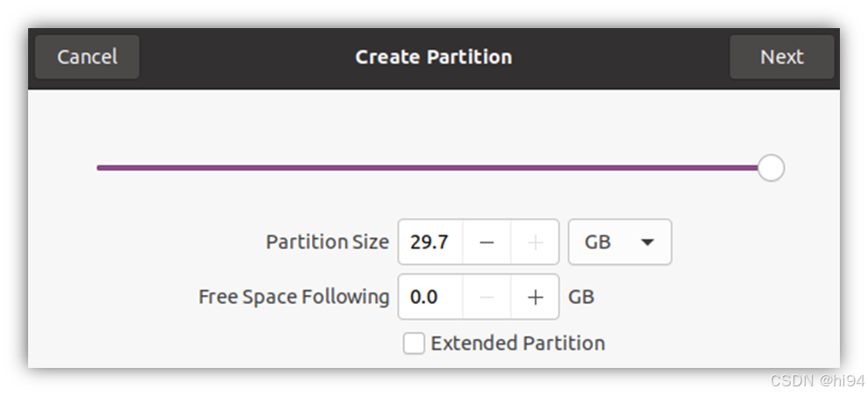Focus the Partition Size field showing 29.7

point(430,242)
